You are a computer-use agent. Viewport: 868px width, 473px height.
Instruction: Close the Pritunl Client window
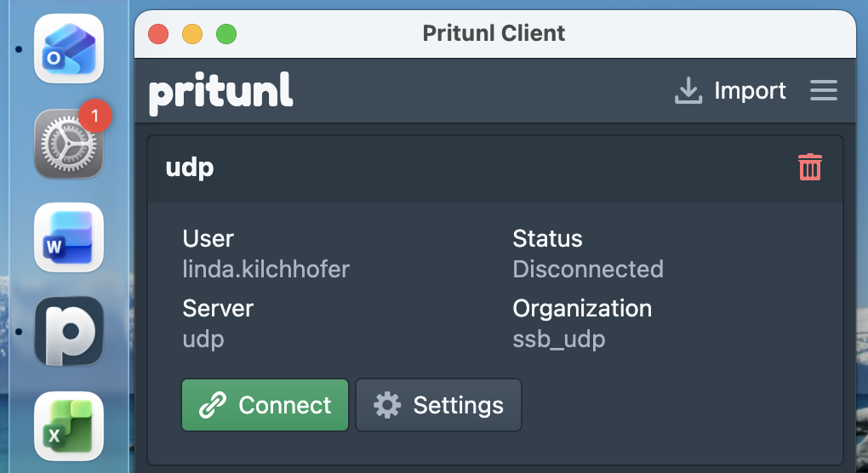pos(158,34)
